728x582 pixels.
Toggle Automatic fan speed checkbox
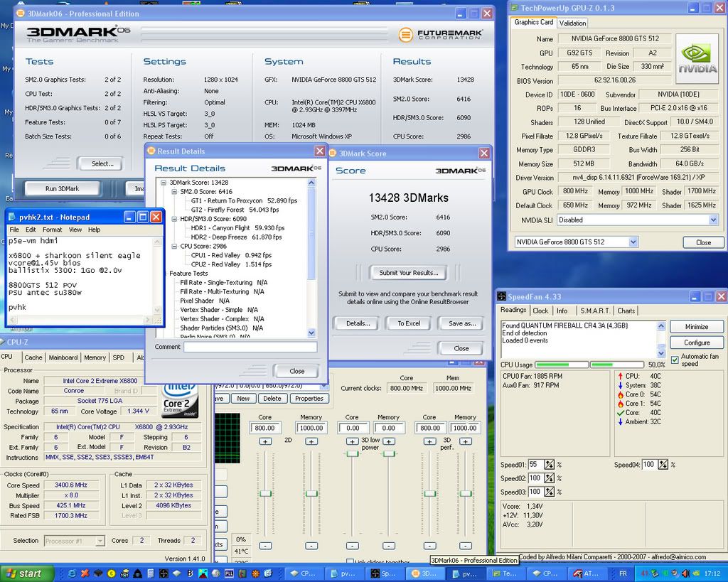675,360
